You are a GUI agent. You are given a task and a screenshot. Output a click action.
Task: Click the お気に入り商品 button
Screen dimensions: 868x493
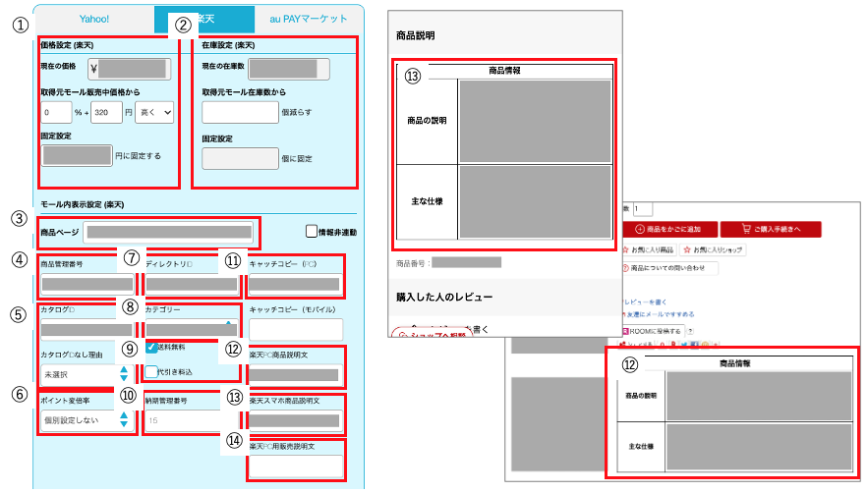(649, 250)
